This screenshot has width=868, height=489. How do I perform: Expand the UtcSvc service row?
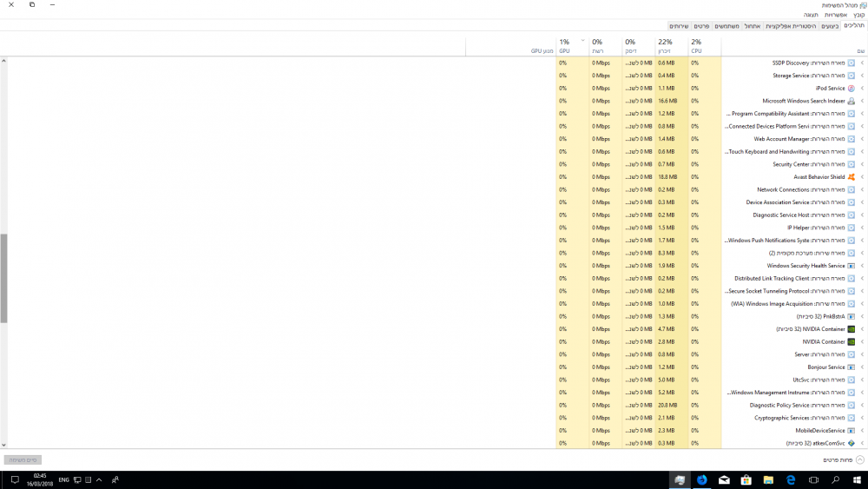tap(862, 380)
